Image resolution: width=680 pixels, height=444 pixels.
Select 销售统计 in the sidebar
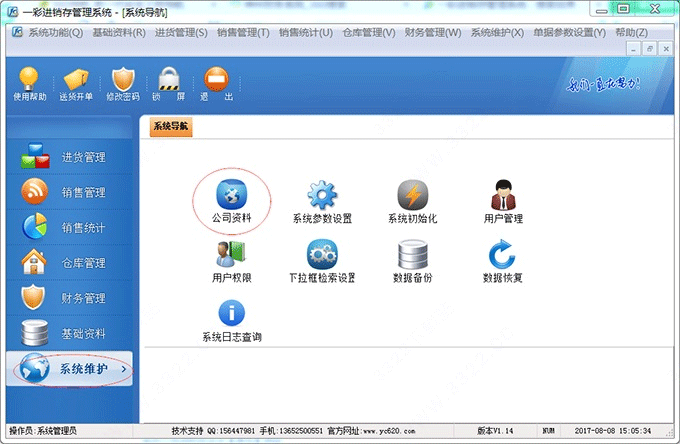click(69, 228)
